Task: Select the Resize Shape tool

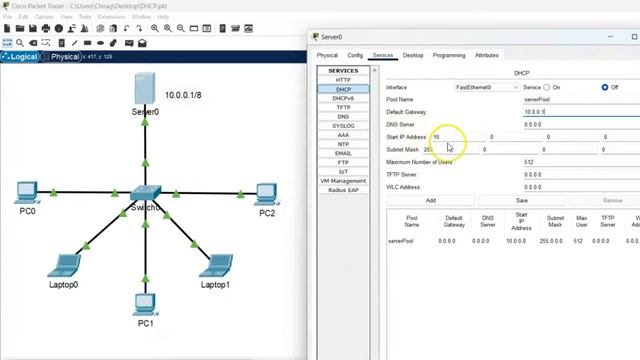Action: pyautogui.click(x=46, y=43)
